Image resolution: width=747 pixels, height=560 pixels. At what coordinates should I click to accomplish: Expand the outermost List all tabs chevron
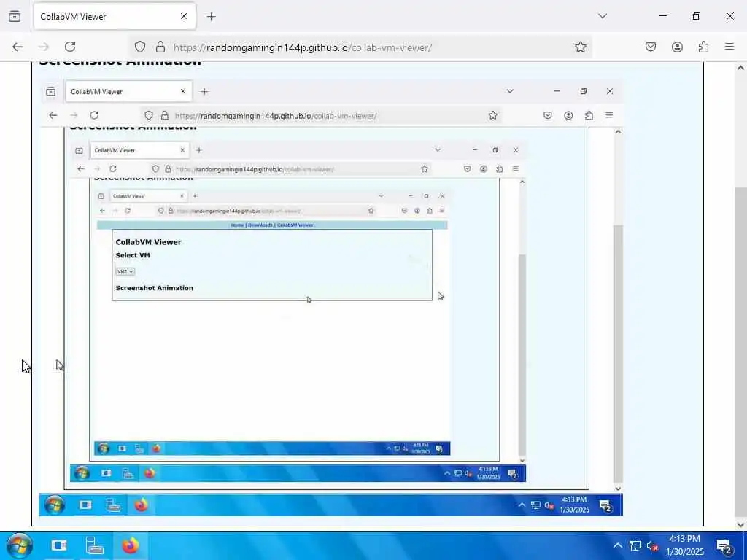603,16
